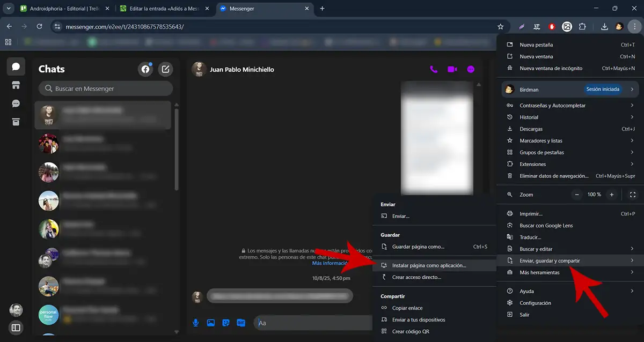The width and height of the screenshot is (644, 342).
Task: Open Marketplace from the Messenger sidebar
Action: click(15, 85)
